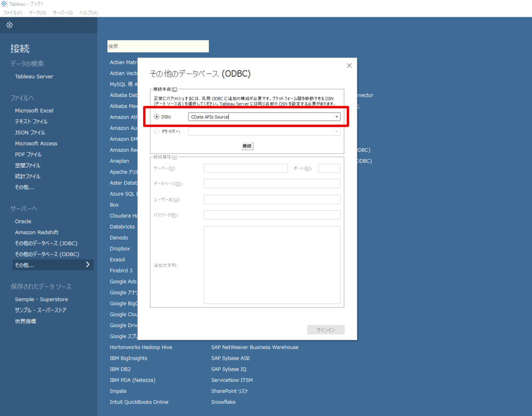Viewport: 532px width, 416px height.
Task: Select the ドライバー radio button
Action: [156, 131]
